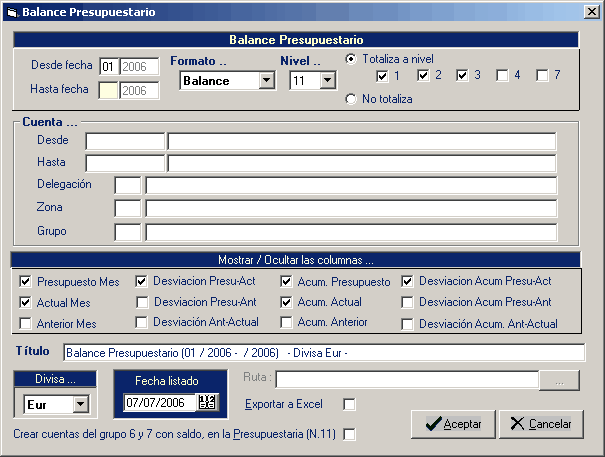Click the Grupo description field
The width and height of the screenshot is (605, 457).
click(351, 232)
